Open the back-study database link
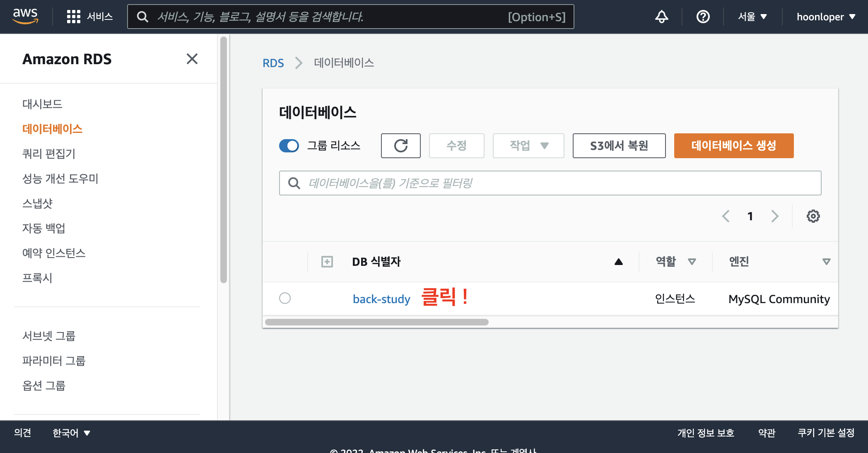 point(381,299)
